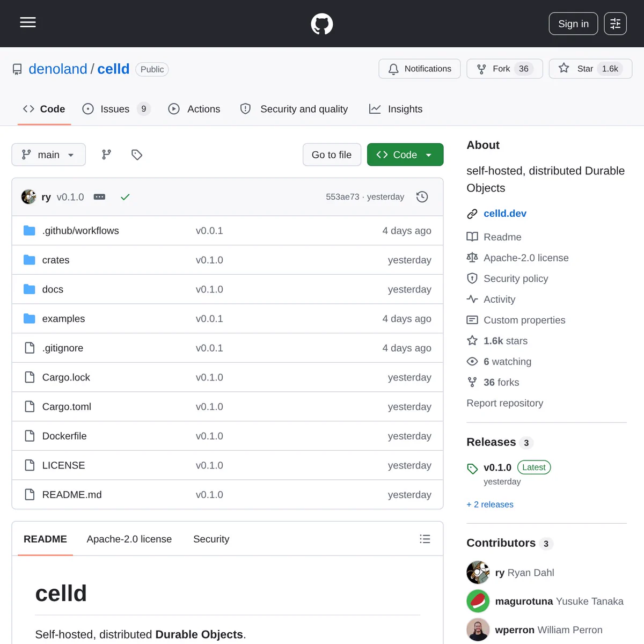The height and width of the screenshot is (644, 644).
Task: Select the README tab
Action: point(45,539)
